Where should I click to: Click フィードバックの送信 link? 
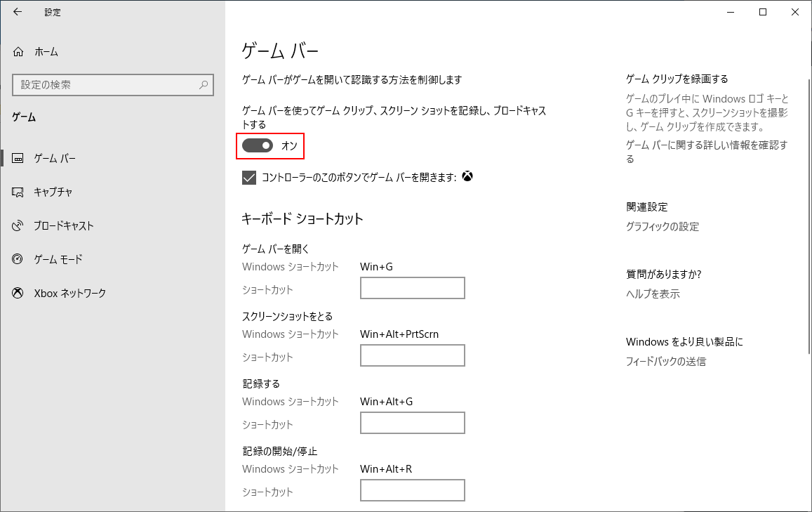click(x=665, y=362)
